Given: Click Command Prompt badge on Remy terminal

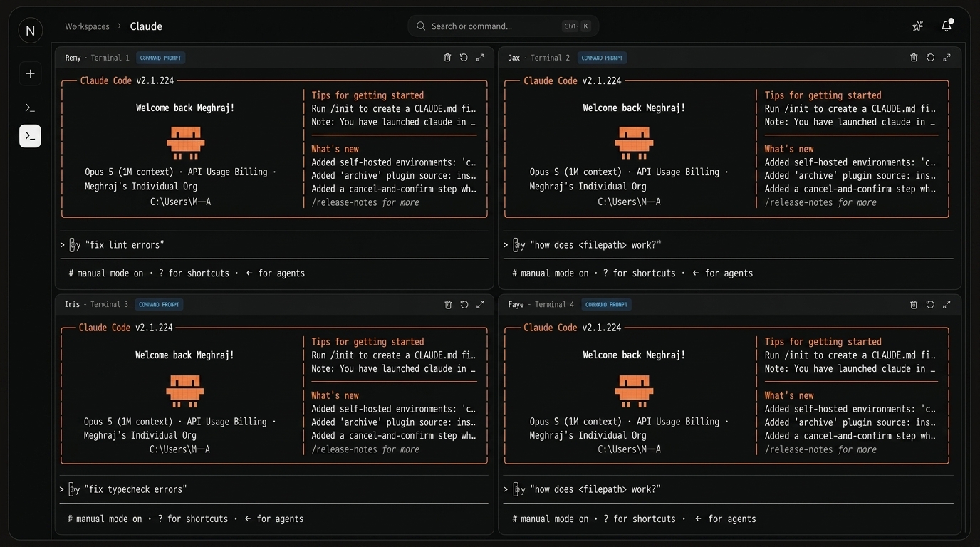Looking at the screenshot, I should coord(161,58).
